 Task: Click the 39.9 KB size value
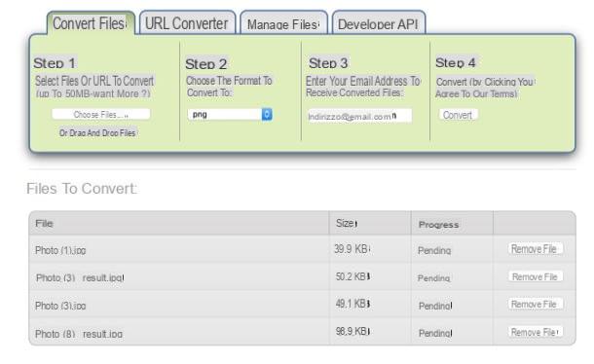(x=352, y=249)
